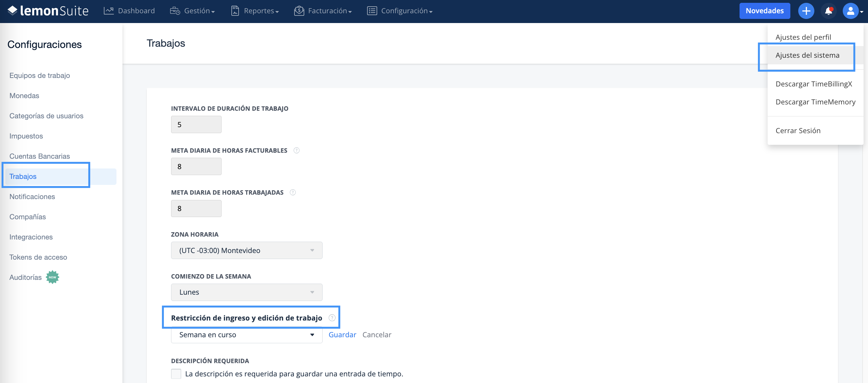Open Categorías de usuarios settings
Viewport: 868px width, 383px height.
coord(46,116)
